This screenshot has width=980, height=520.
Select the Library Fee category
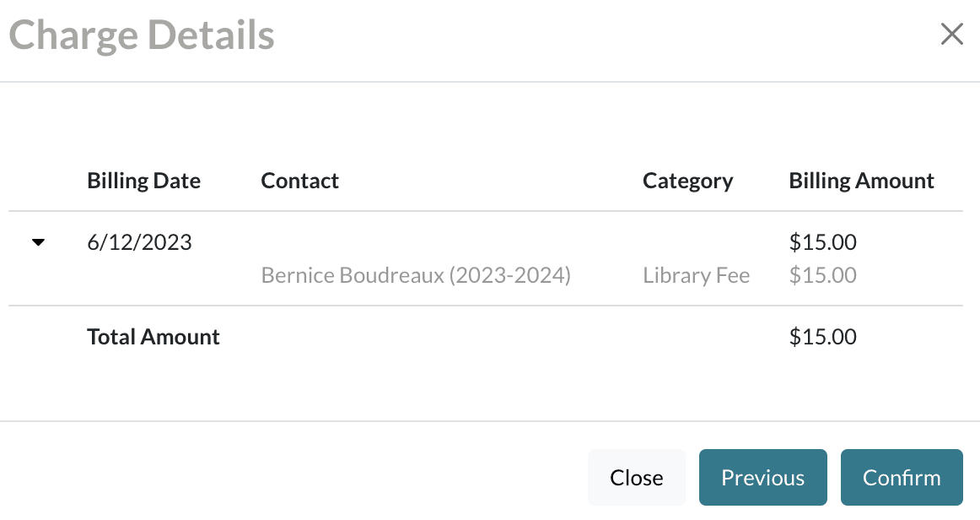click(696, 275)
